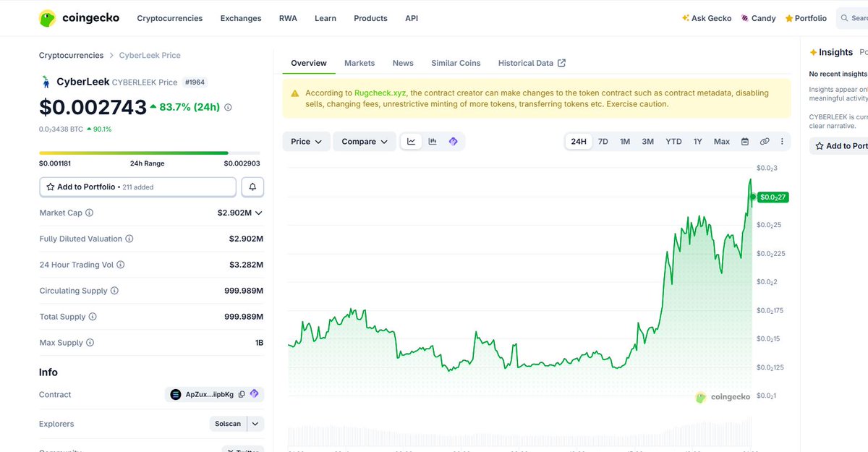Open the Products nav menu
This screenshot has height=452, width=868.
370,18
